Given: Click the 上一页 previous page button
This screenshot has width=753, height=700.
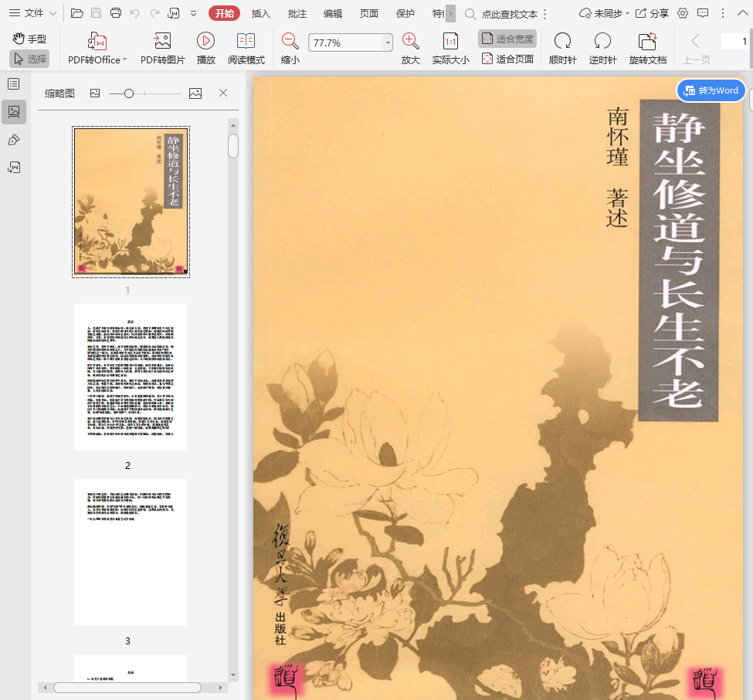Looking at the screenshot, I should [697, 48].
